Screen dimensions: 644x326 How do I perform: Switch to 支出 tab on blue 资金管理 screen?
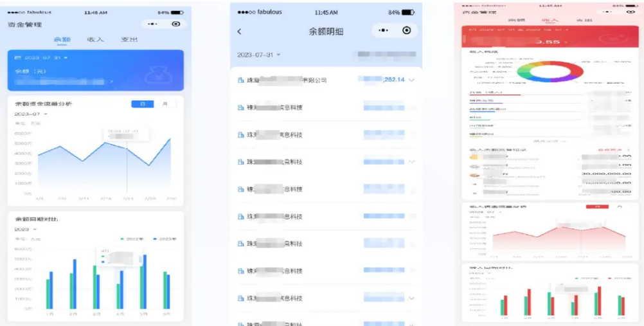point(129,40)
